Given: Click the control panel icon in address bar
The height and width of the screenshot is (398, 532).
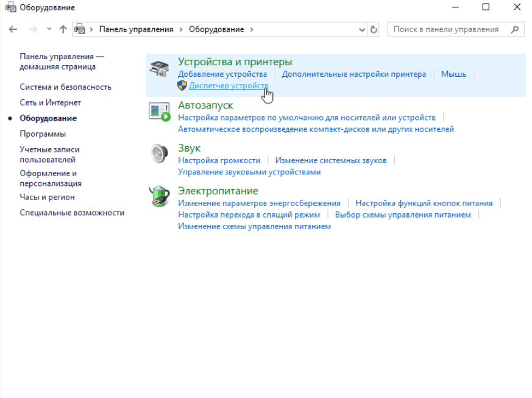Looking at the screenshot, I should (x=80, y=29).
